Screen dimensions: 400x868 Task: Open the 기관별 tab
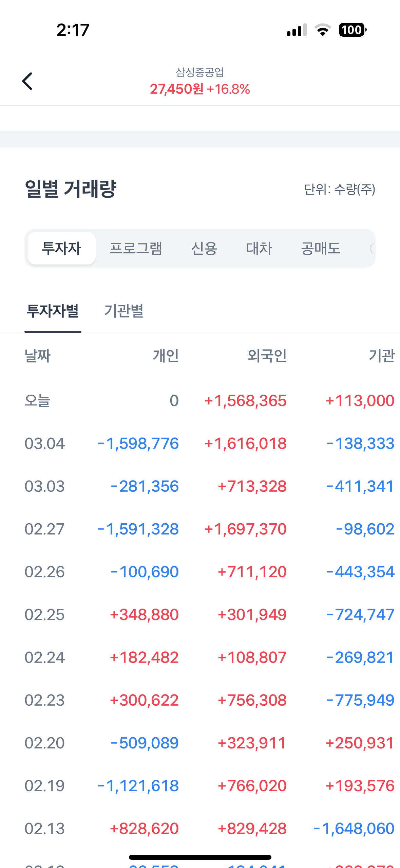(124, 311)
